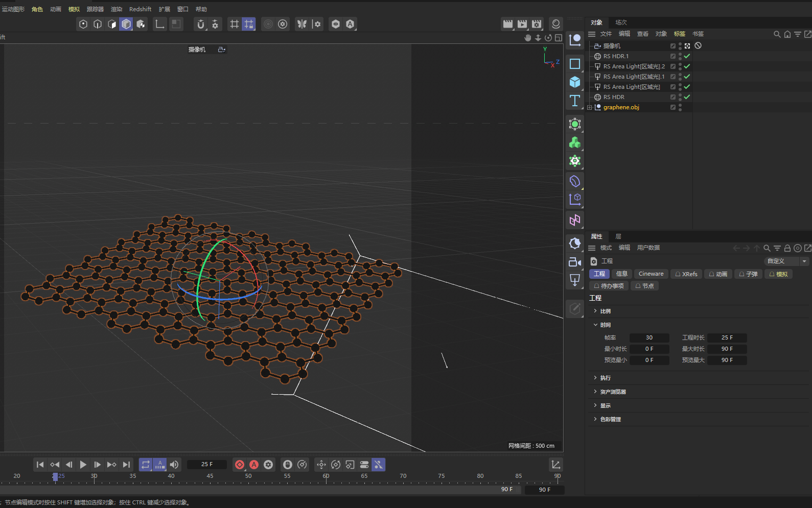Click the 节点 nodes button
The width and height of the screenshot is (812, 508).
point(645,286)
